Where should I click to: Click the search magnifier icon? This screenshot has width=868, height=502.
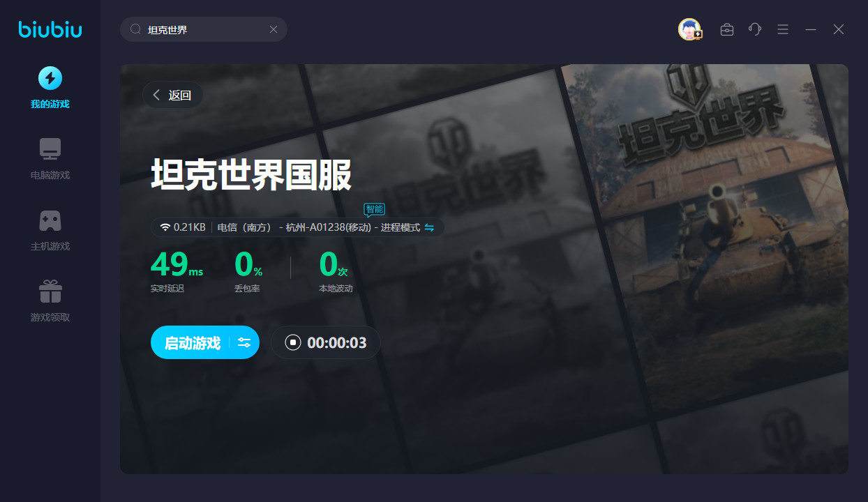pos(135,29)
